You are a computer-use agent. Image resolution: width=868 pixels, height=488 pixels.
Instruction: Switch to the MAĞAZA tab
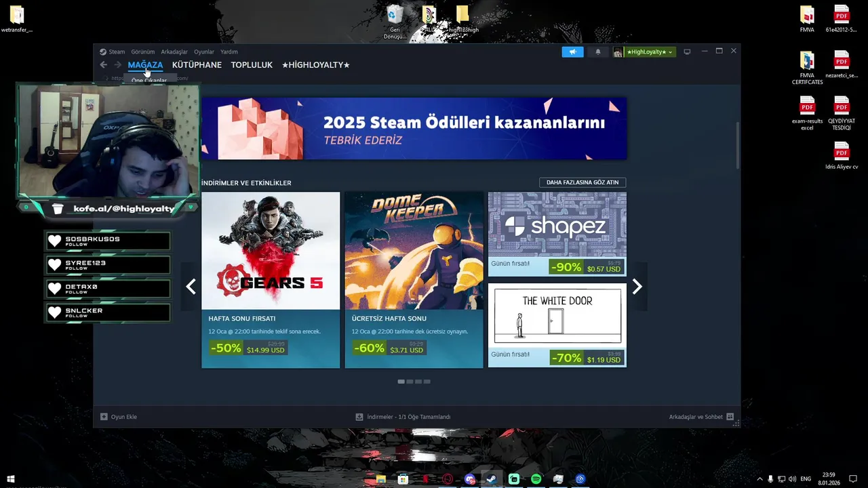(x=145, y=65)
